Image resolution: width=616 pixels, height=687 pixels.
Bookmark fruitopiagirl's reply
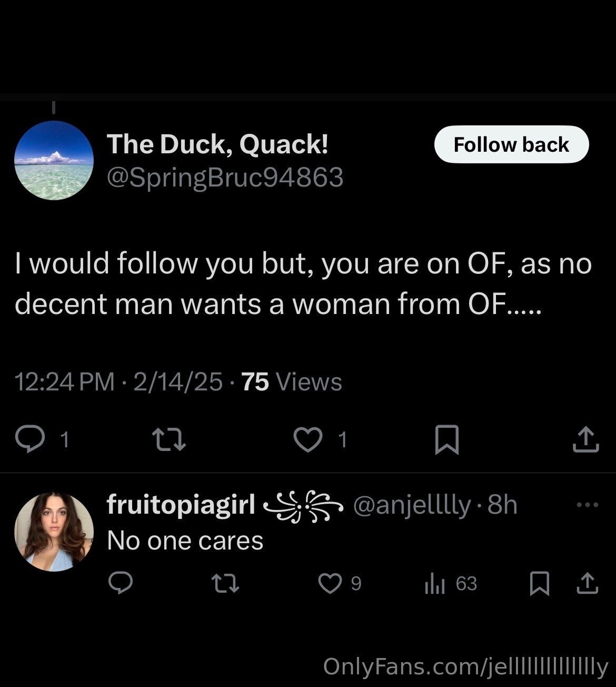(539, 584)
